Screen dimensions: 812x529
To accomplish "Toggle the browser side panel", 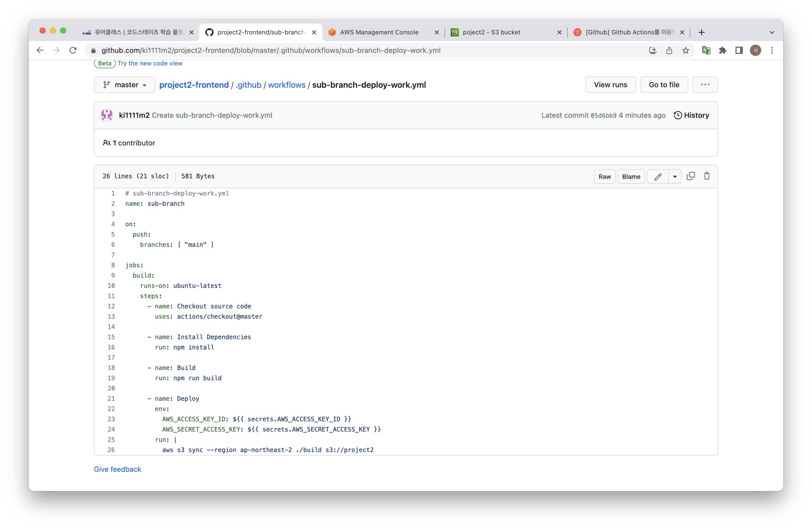I will pyautogui.click(x=739, y=51).
